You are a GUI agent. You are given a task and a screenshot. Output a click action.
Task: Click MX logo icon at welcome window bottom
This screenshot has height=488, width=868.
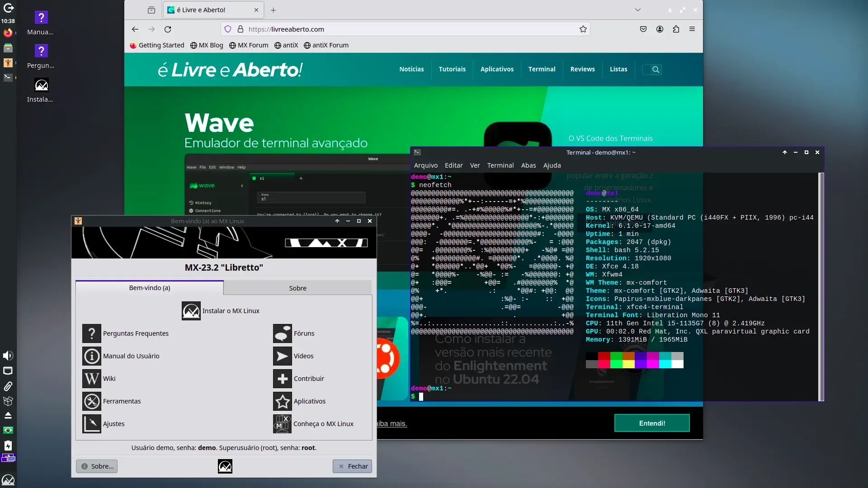pyautogui.click(x=225, y=466)
